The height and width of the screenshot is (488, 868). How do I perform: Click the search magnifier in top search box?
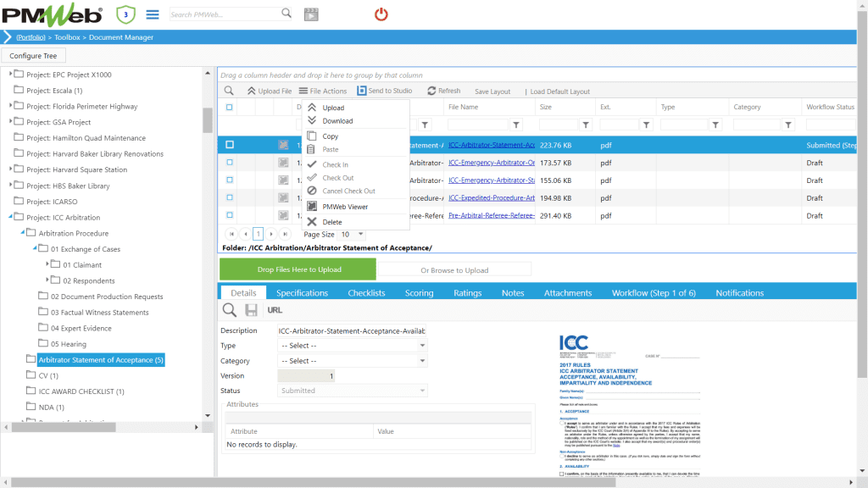pos(287,13)
